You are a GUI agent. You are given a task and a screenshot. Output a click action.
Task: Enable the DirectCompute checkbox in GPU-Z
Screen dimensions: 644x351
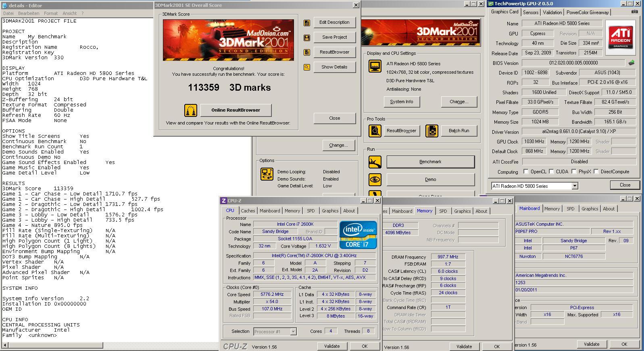click(596, 172)
